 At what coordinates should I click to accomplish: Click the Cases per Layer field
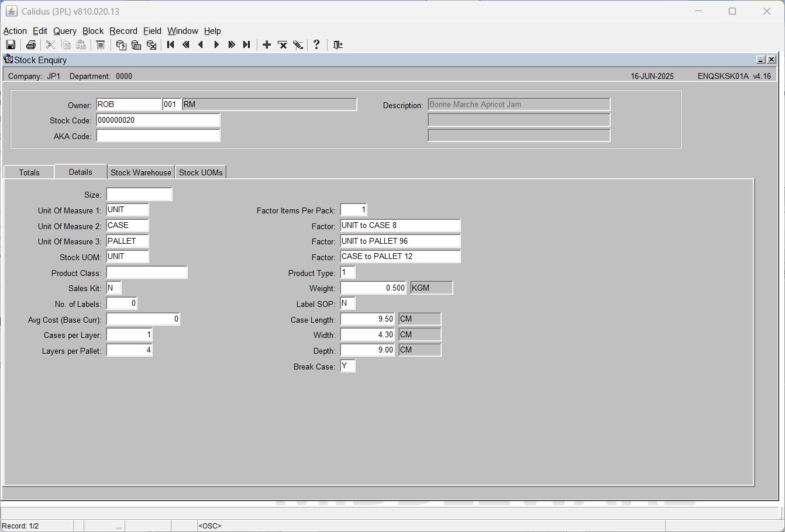(x=129, y=334)
